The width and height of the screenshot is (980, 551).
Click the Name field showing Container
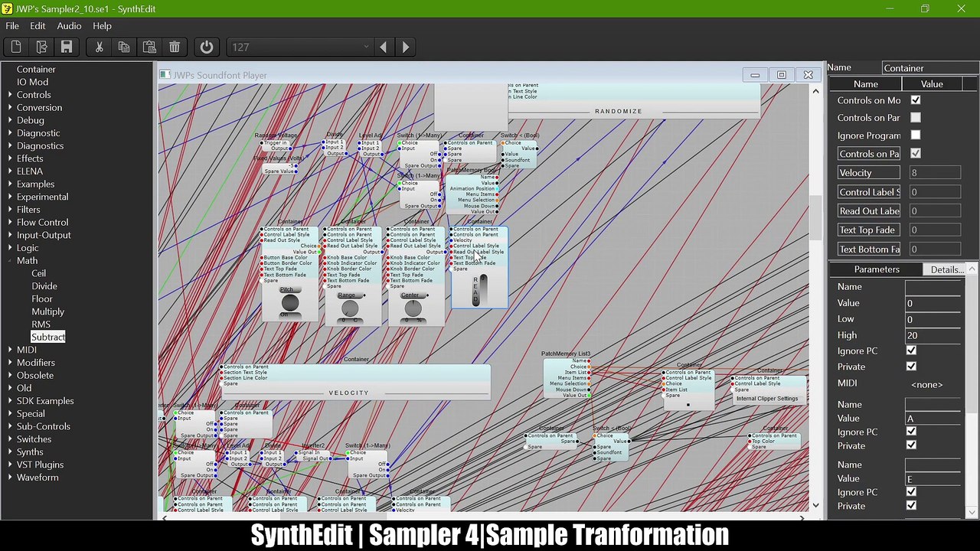click(930, 68)
